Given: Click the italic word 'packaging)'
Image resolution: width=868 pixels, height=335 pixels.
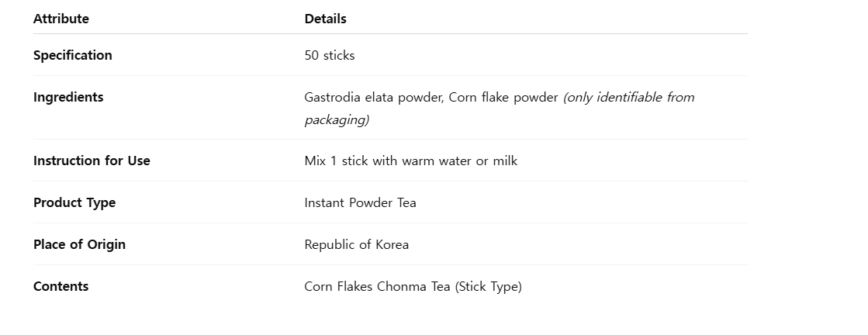Looking at the screenshot, I should pyautogui.click(x=337, y=120).
